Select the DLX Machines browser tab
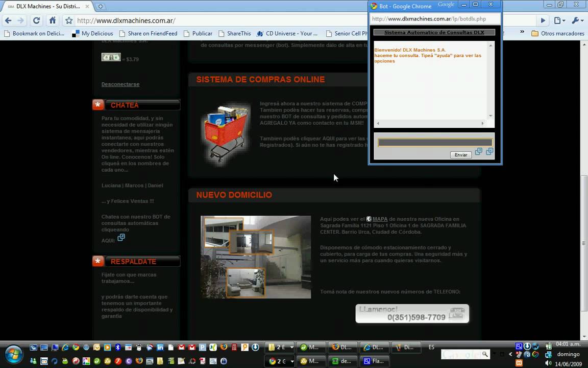Screen dimensions: 588x368 point(48,6)
